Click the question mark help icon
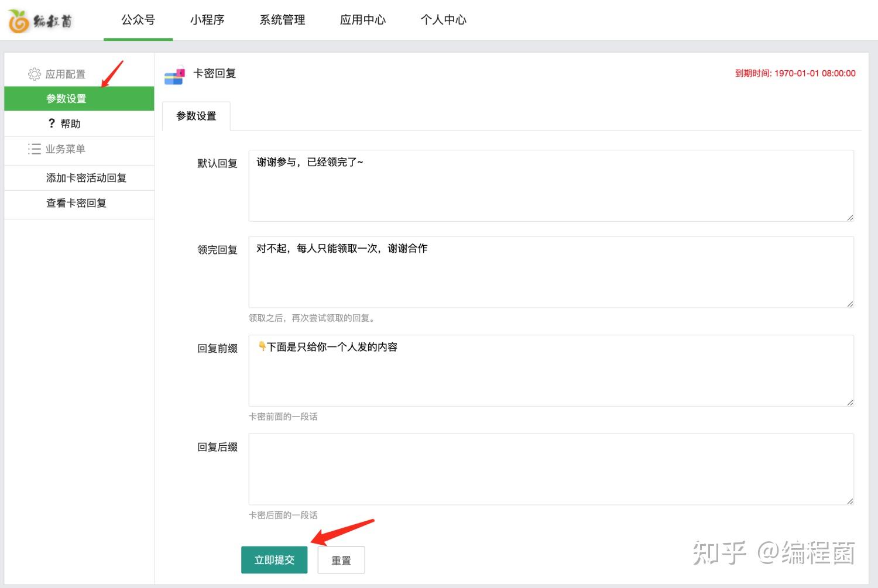 (52, 123)
